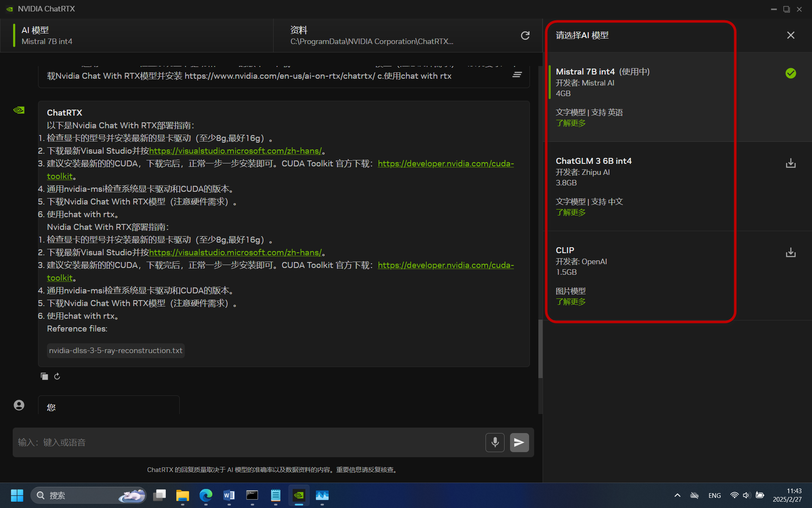This screenshot has height=508, width=812.
Task: Focus the 键入或语音 message input field
Action: coord(249,442)
